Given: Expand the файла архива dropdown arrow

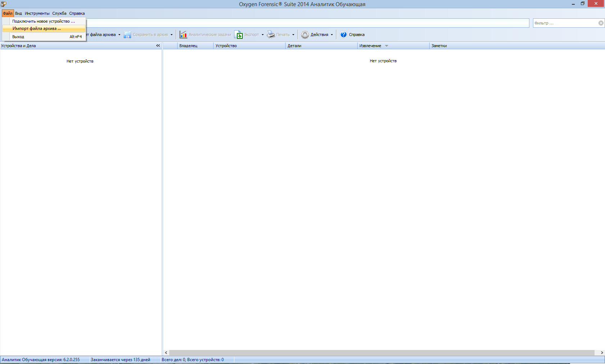Looking at the screenshot, I should (x=119, y=35).
